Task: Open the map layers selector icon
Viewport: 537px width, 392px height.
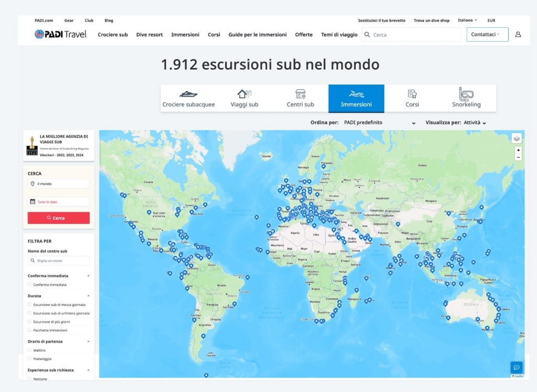Action: [517, 138]
